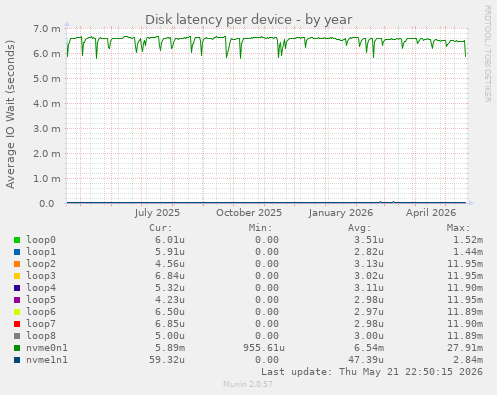The width and height of the screenshot is (497, 395).
Task: Click the nvme1n1 navy color swatch
Action: point(17,360)
